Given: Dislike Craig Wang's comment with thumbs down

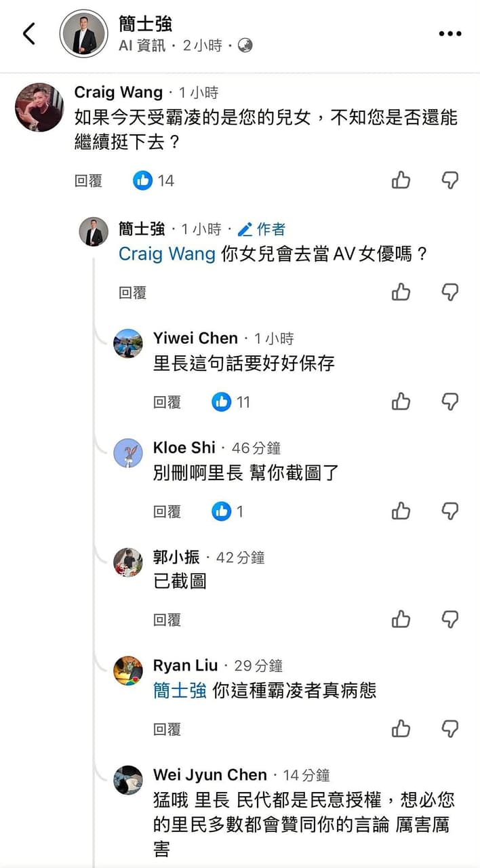Looking at the screenshot, I should pos(450,180).
